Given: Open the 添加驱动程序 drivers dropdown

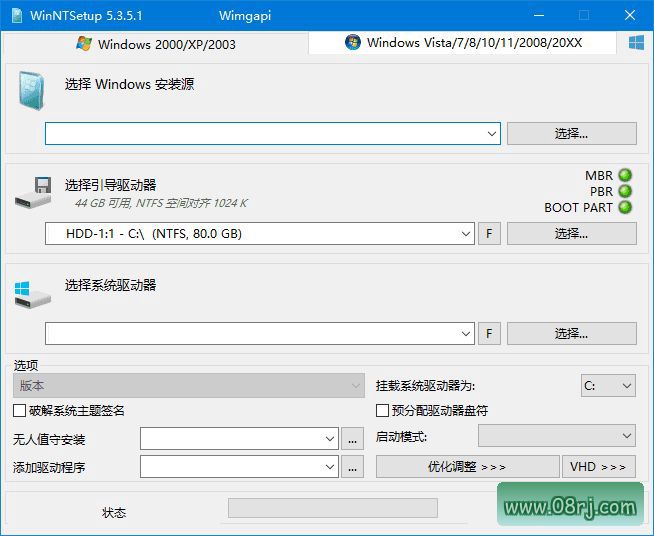Looking at the screenshot, I should [239, 466].
